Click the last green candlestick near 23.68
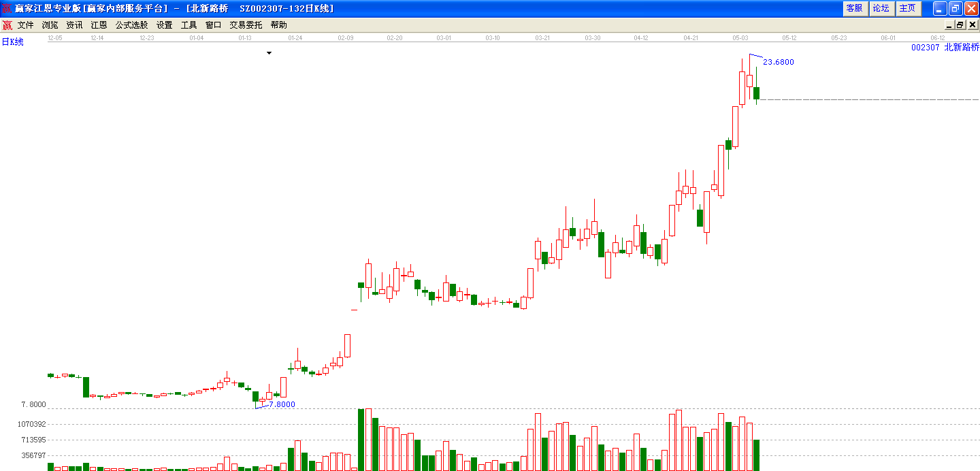 (756, 93)
